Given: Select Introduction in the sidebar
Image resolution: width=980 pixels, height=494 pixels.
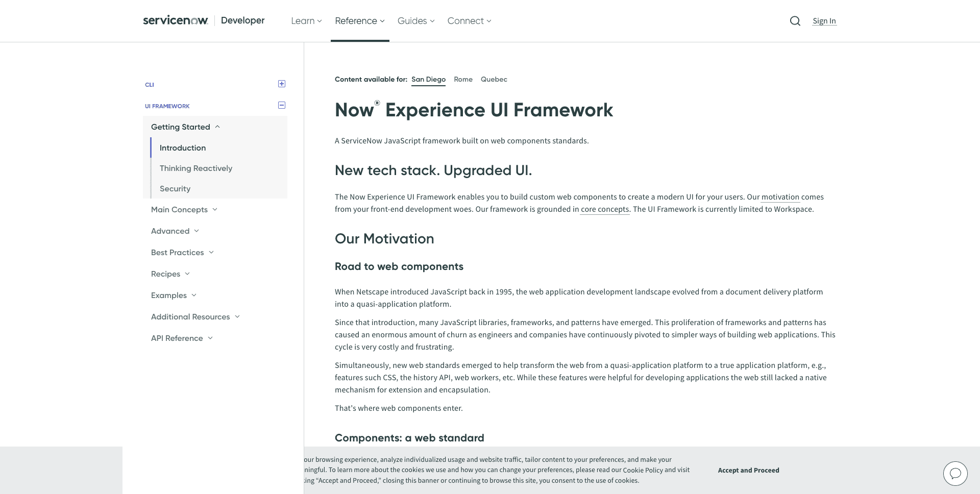Looking at the screenshot, I should [183, 148].
